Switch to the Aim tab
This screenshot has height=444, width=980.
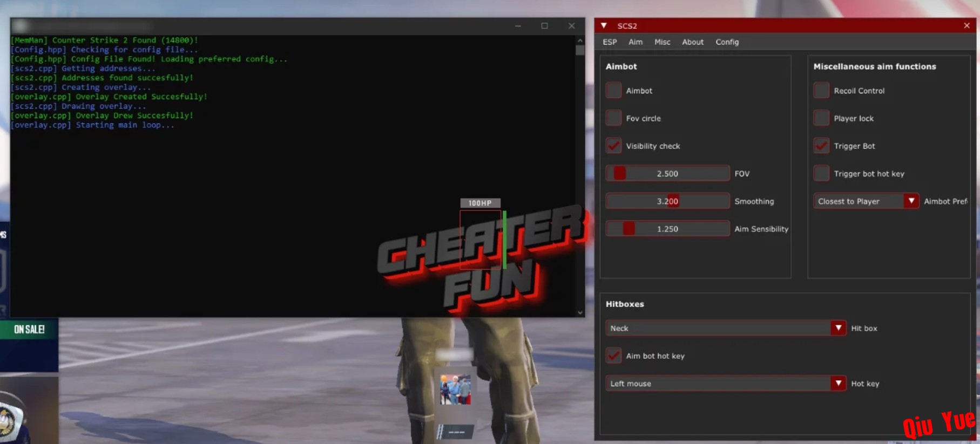click(x=636, y=42)
